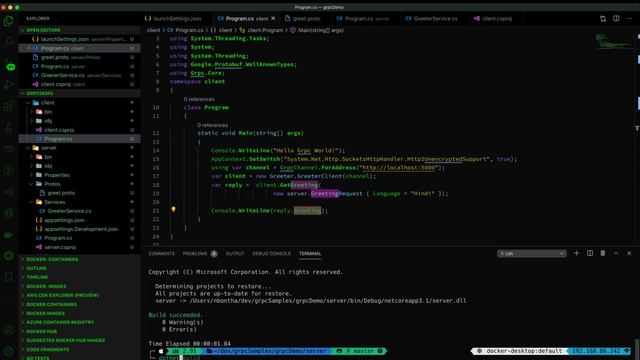Split the editor to the right
The height and width of the screenshot is (360, 640).
(616, 18)
